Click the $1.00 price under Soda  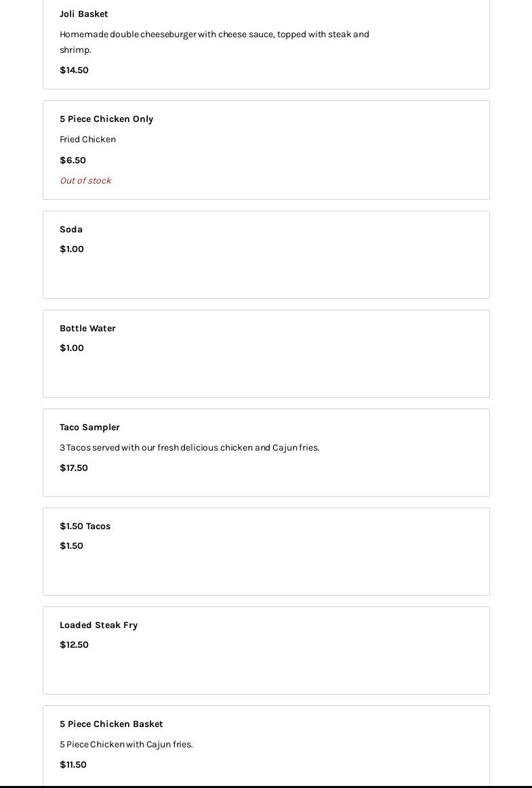pyautogui.click(x=72, y=249)
